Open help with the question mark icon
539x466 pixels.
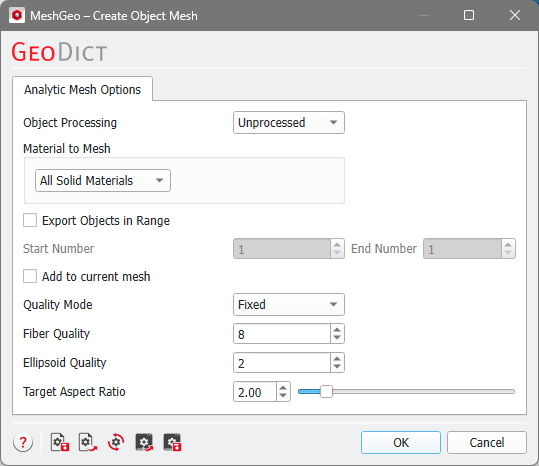click(23, 442)
